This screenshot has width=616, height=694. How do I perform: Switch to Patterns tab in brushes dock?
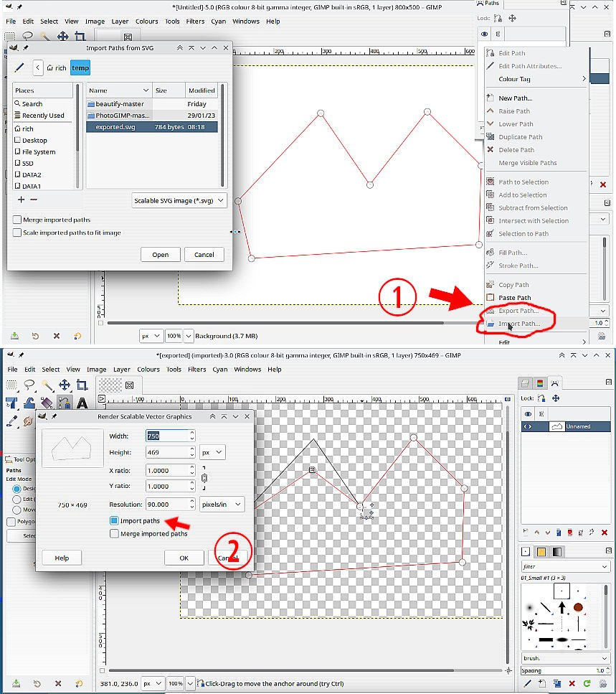540,552
